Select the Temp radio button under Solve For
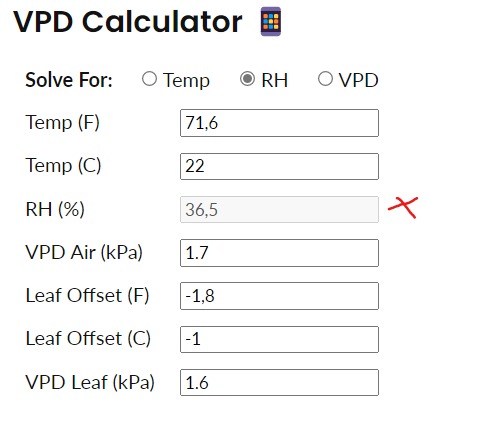 click(x=149, y=79)
